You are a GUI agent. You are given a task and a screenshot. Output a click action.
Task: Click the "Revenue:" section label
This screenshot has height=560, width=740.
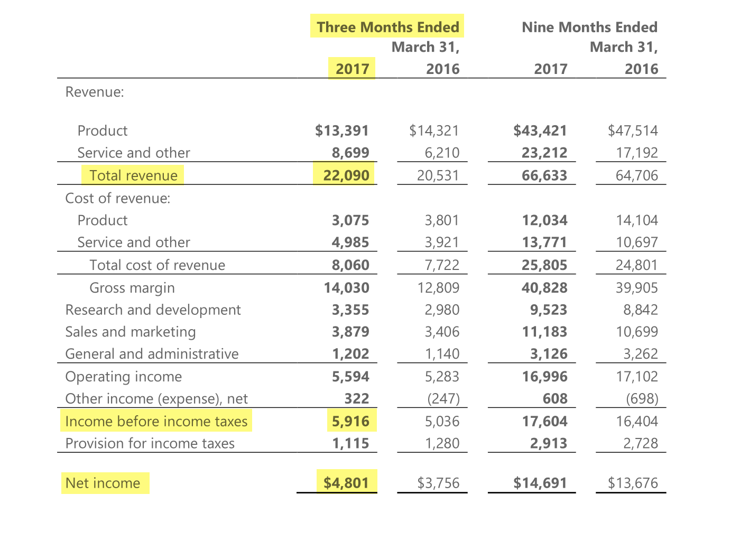tap(95, 92)
